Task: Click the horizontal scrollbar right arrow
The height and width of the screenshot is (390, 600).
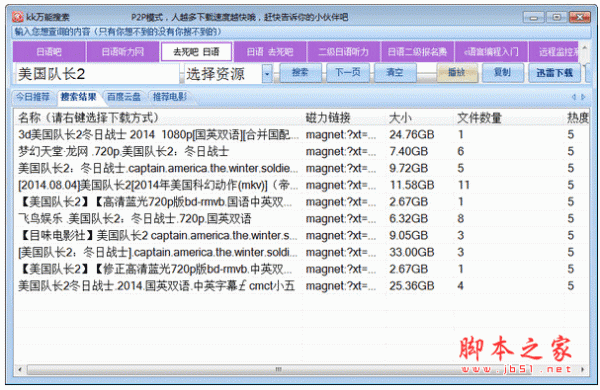Action: pos(582,370)
